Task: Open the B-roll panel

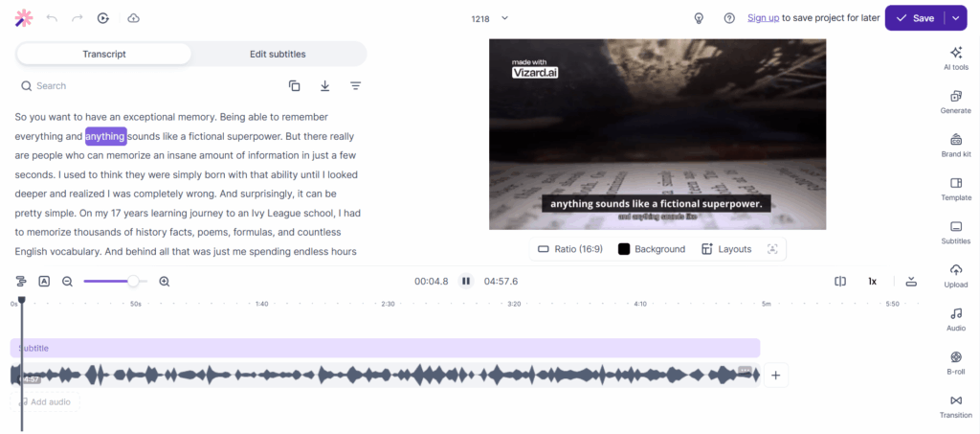Action: [x=956, y=363]
